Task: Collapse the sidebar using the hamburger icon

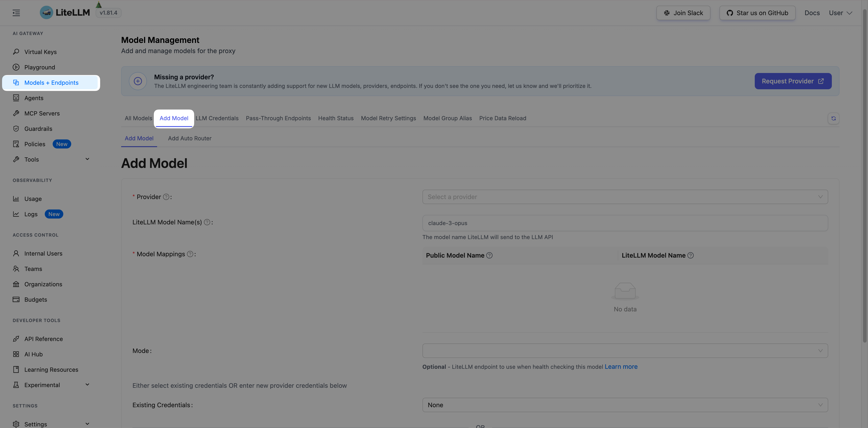Action: pyautogui.click(x=16, y=13)
